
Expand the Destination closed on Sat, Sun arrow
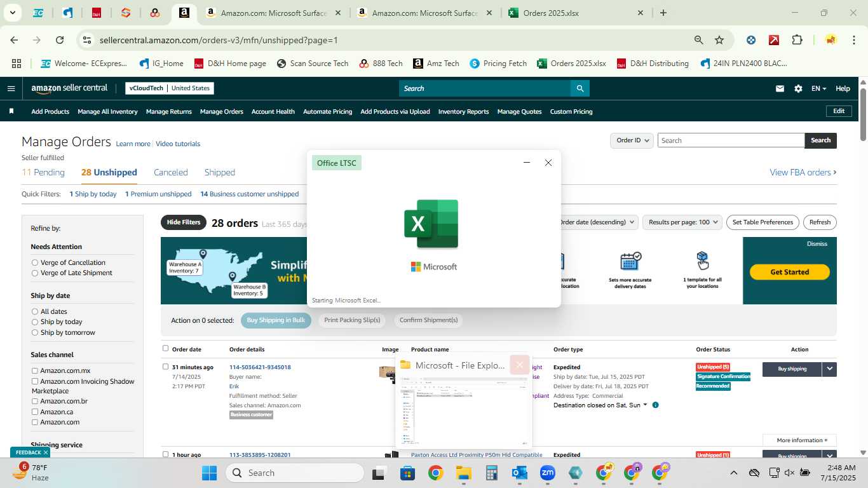pyautogui.click(x=645, y=405)
